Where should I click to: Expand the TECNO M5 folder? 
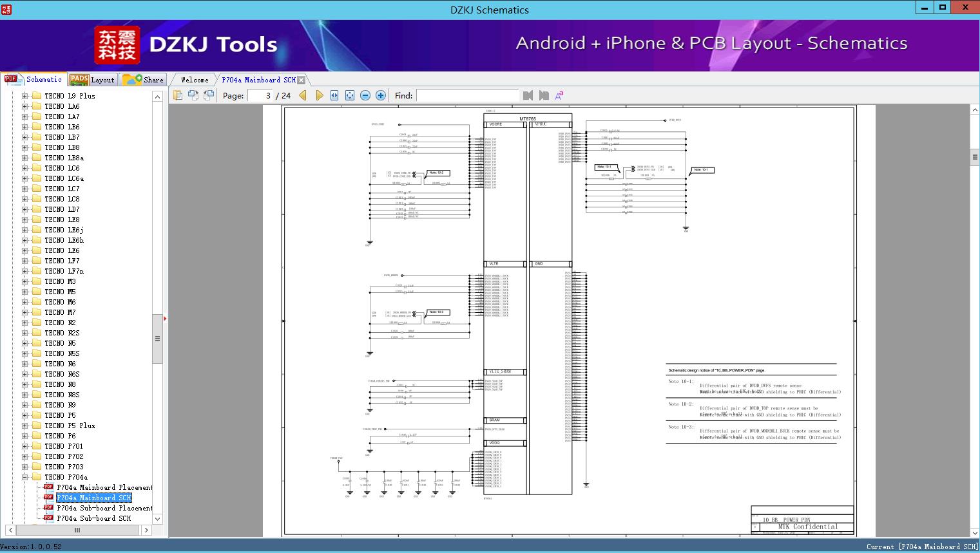tap(25, 292)
